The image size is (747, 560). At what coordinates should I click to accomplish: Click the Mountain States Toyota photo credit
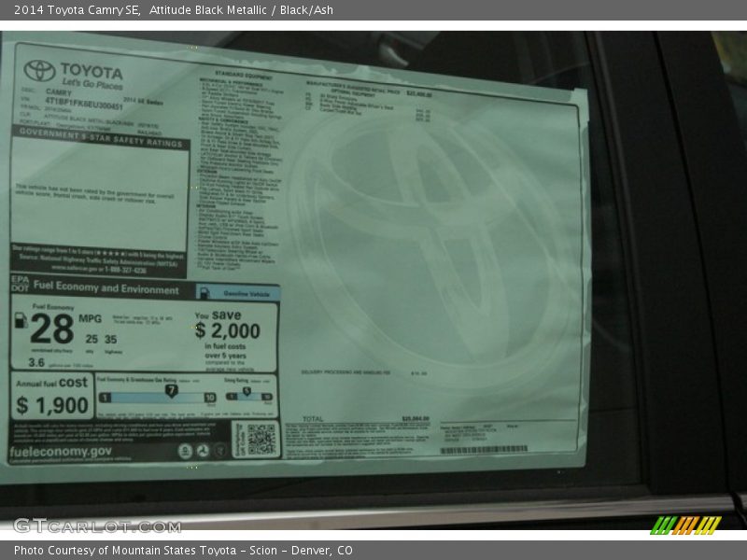pos(183,551)
